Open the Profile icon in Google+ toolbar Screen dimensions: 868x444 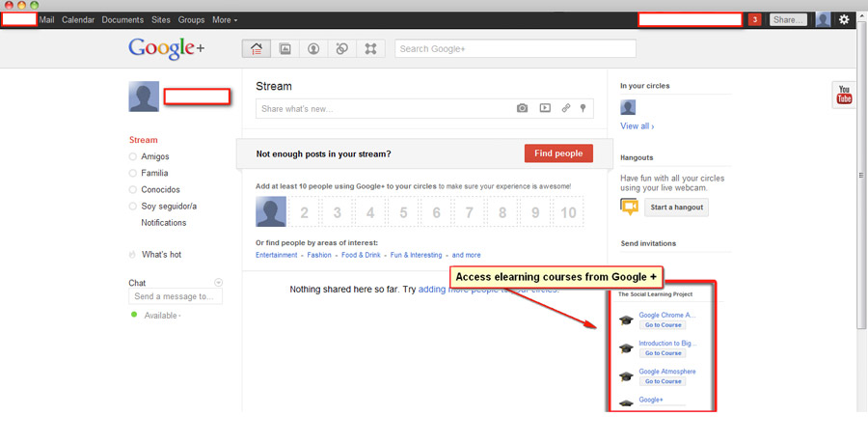[313, 49]
